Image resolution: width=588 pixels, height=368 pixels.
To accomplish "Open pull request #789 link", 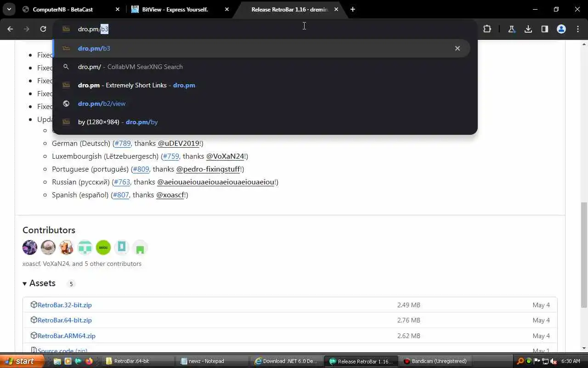I will [123, 143].
